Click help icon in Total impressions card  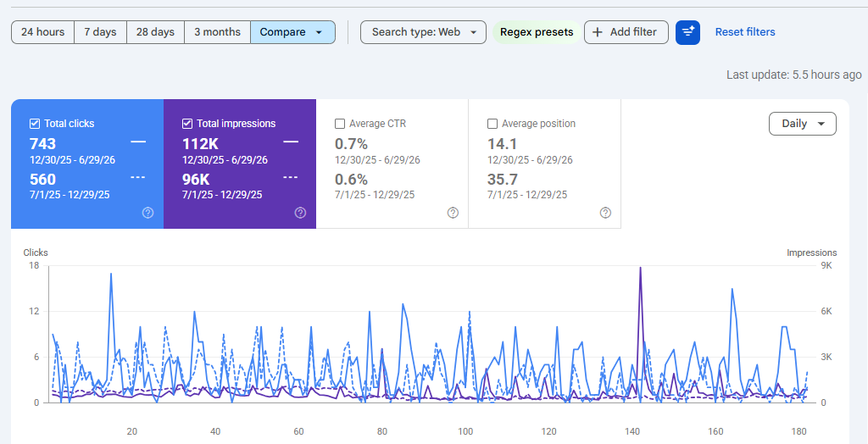tap(300, 213)
